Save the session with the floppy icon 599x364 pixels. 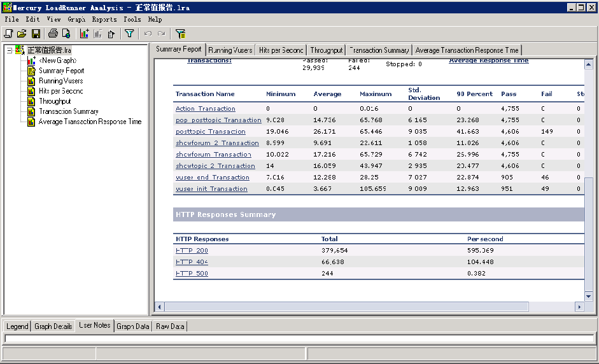tap(36, 34)
